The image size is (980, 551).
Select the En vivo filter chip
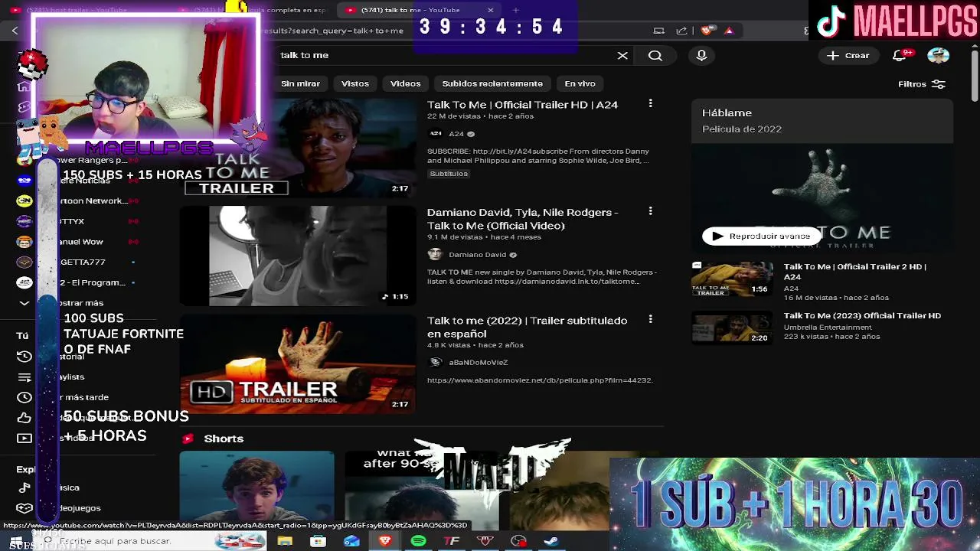580,83
